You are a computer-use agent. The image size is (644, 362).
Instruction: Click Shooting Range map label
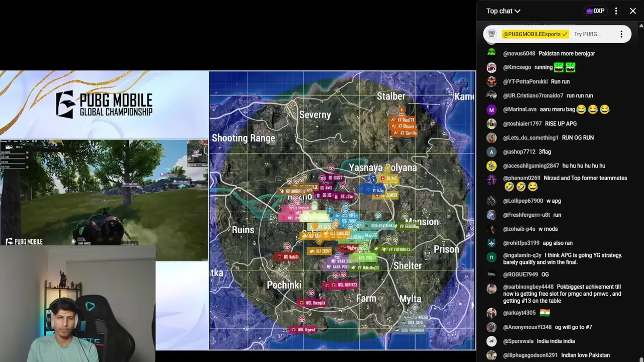244,138
